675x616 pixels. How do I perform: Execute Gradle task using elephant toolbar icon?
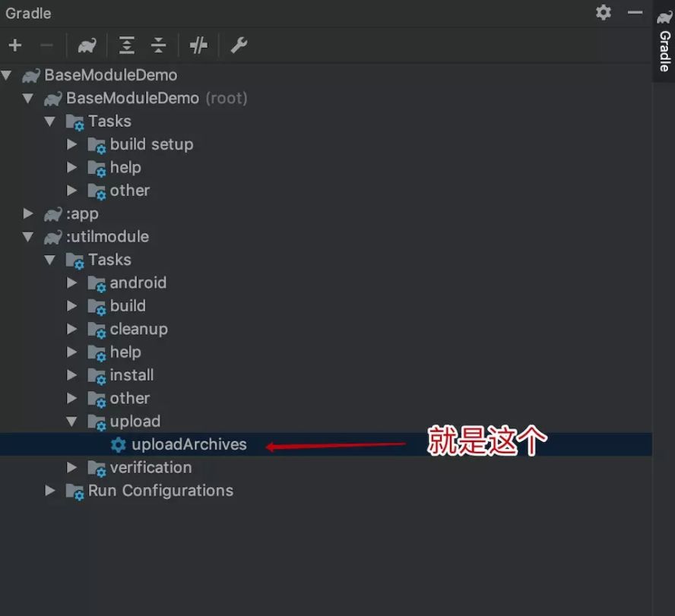87,45
